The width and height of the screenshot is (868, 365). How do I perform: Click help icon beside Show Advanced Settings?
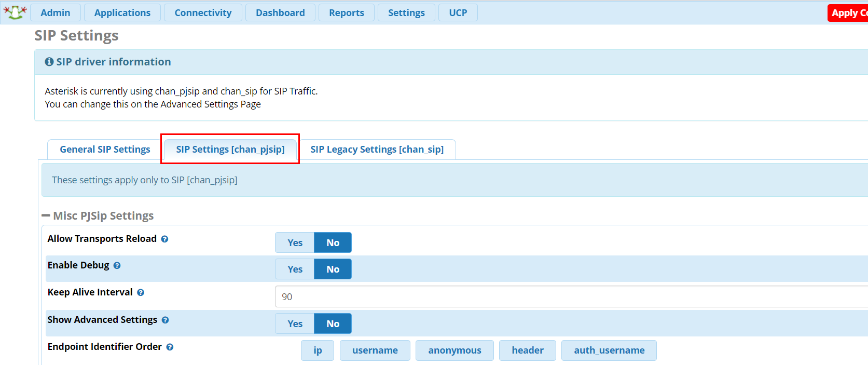[x=165, y=320]
